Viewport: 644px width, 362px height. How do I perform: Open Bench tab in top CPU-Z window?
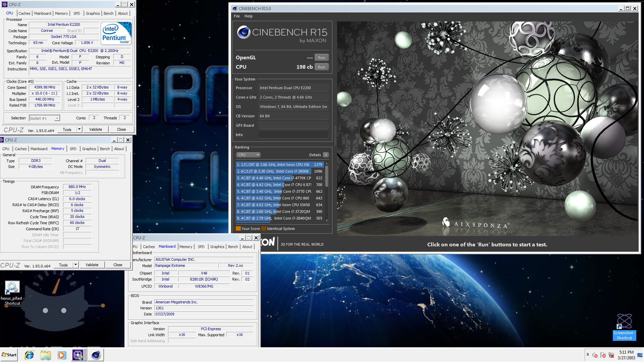[x=108, y=13]
